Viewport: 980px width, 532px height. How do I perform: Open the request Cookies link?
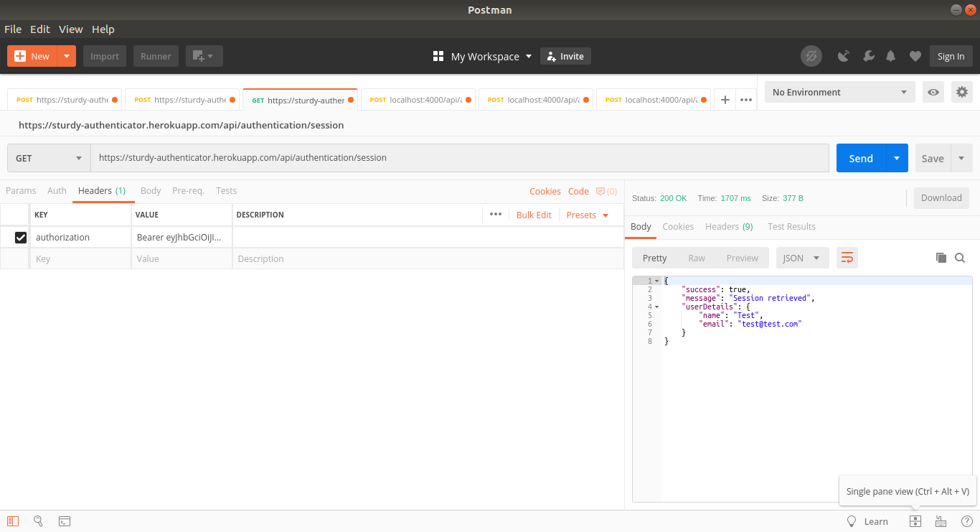coord(545,191)
